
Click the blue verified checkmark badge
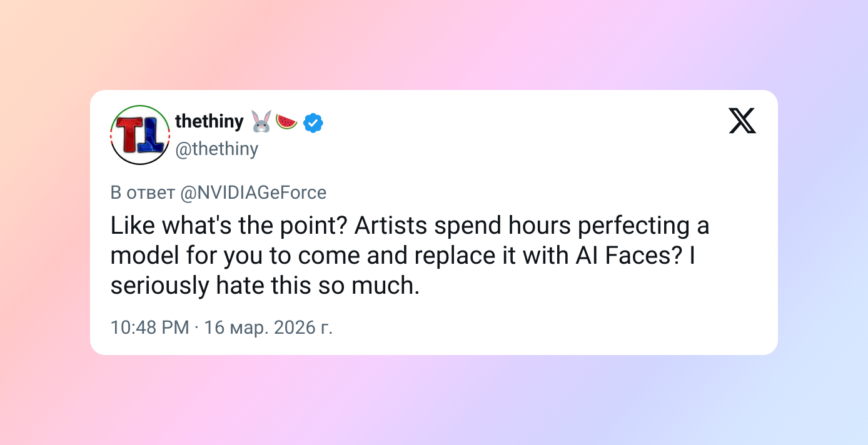point(313,123)
